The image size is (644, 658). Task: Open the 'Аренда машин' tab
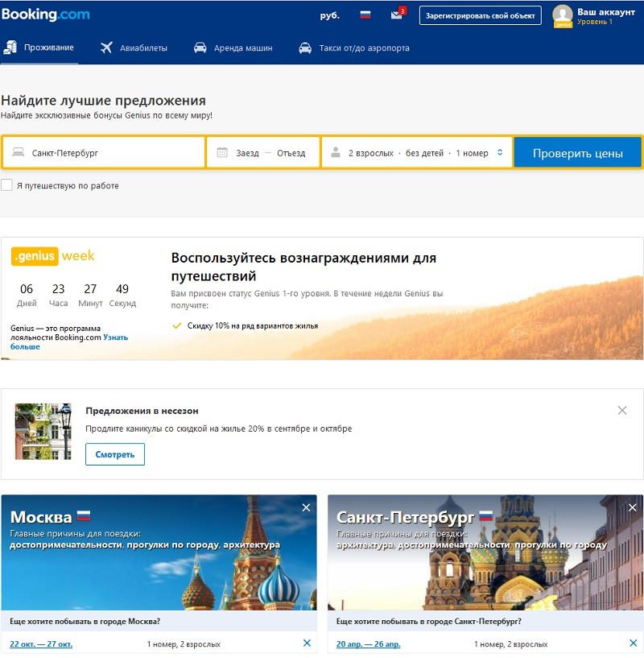pyautogui.click(x=233, y=48)
